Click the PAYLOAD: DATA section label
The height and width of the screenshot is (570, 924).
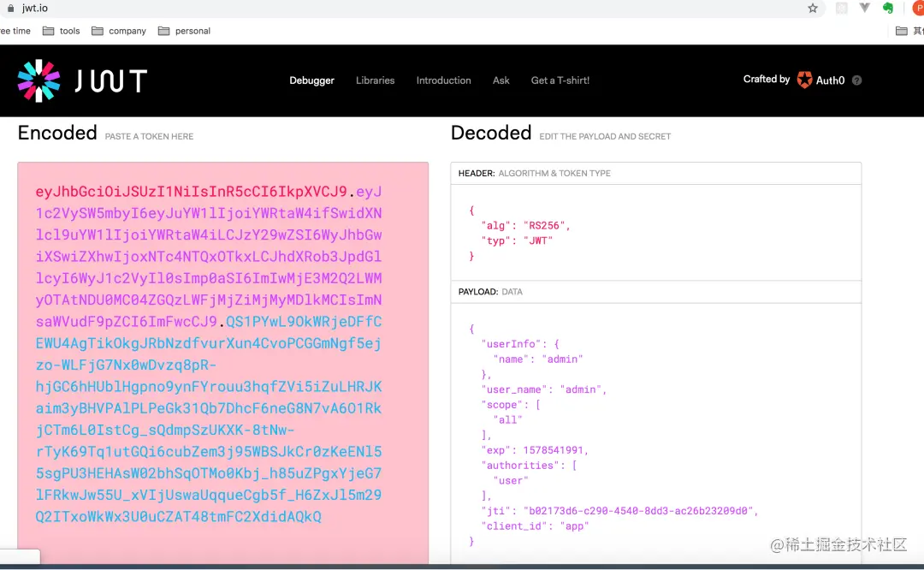490,292
